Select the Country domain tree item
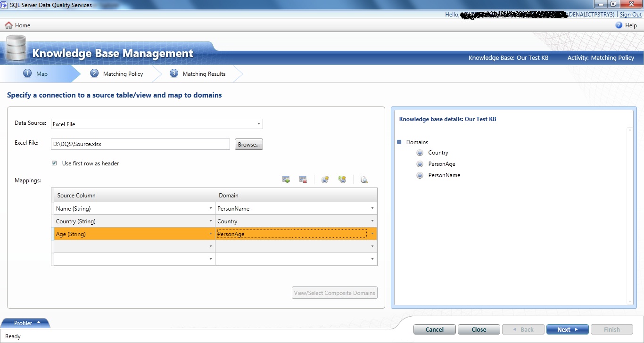The width and height of the screenshot is (644, 343). (438, 153)
